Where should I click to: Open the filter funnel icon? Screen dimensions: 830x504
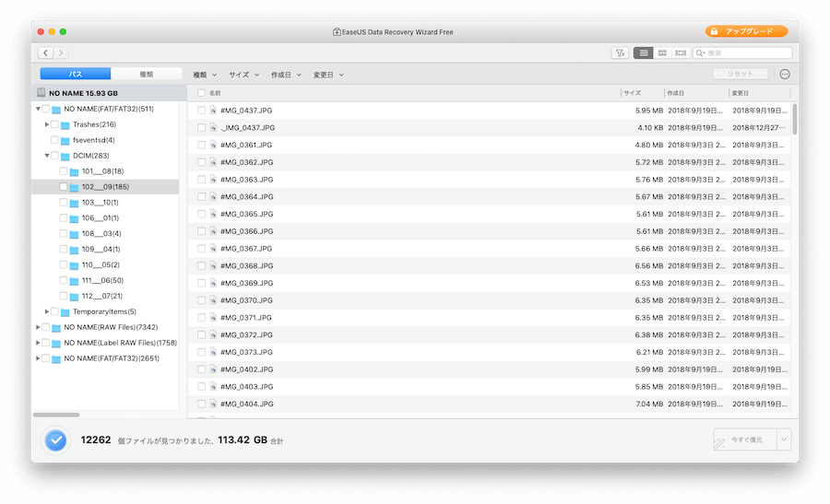tap(620, 53)
